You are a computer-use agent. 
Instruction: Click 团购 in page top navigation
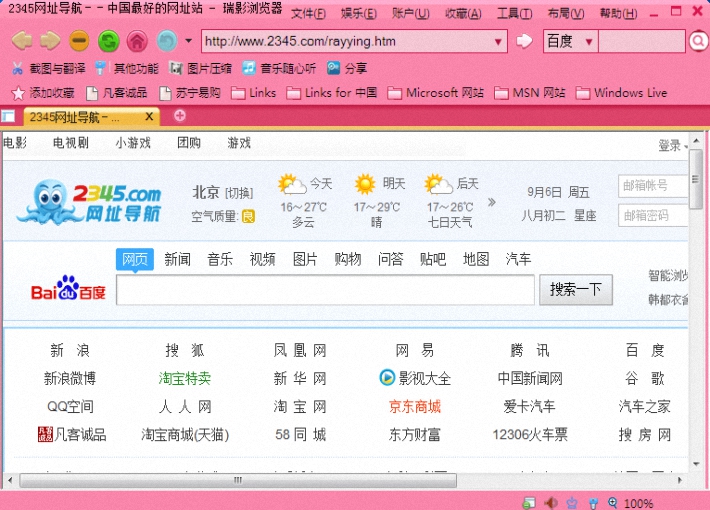[x=189, y=143]
